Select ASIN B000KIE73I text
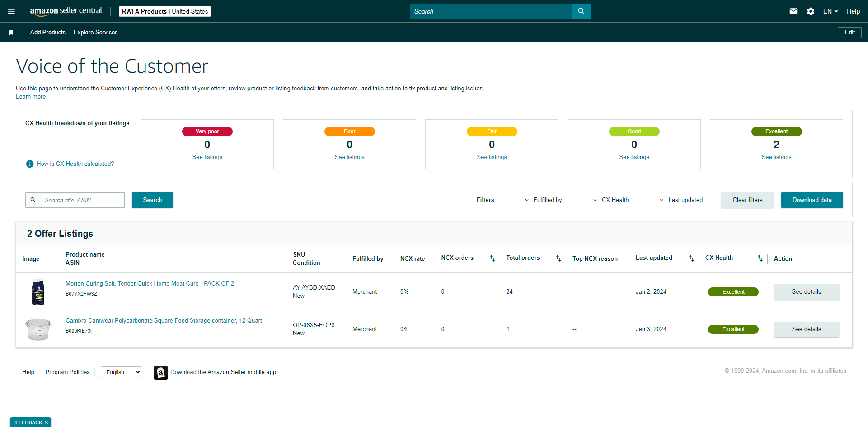The width and height of the screenshot is (868, 427). pos(79,331)
